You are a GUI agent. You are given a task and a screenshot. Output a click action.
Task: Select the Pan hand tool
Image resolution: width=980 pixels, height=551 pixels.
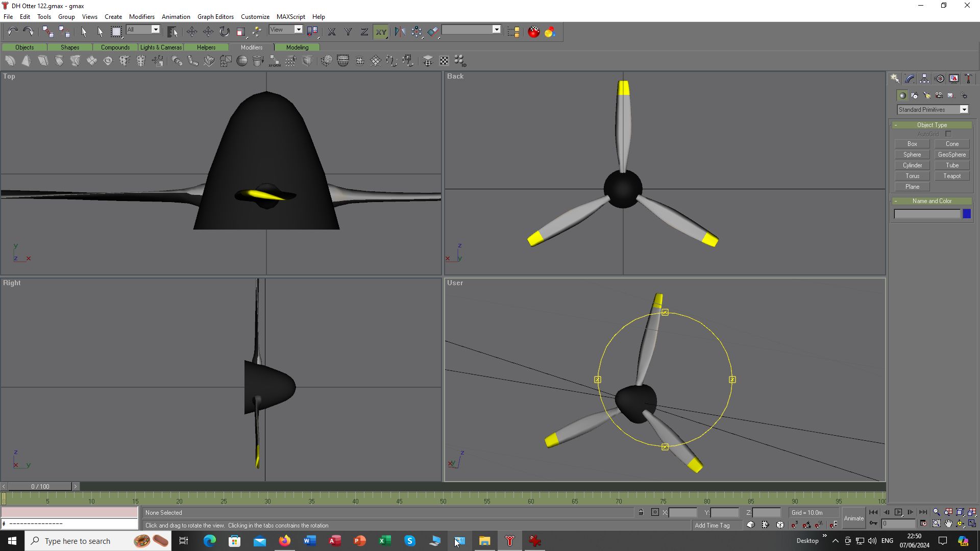click(x=948, y=523)
